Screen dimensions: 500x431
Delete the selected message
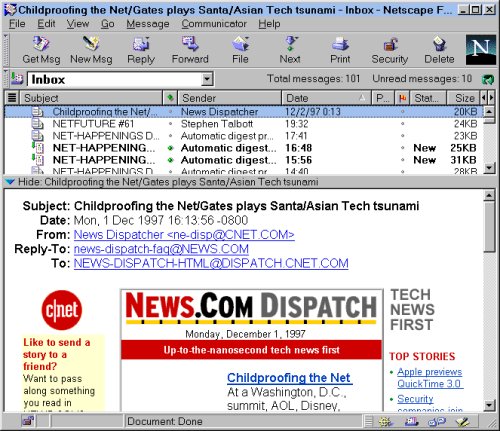point(439,50)
